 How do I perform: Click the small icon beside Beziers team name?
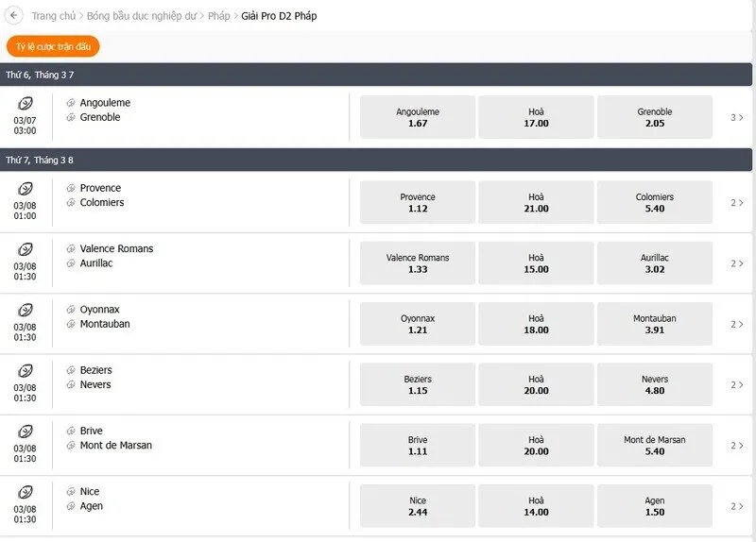pyautogui.click(x=71, y=370)
